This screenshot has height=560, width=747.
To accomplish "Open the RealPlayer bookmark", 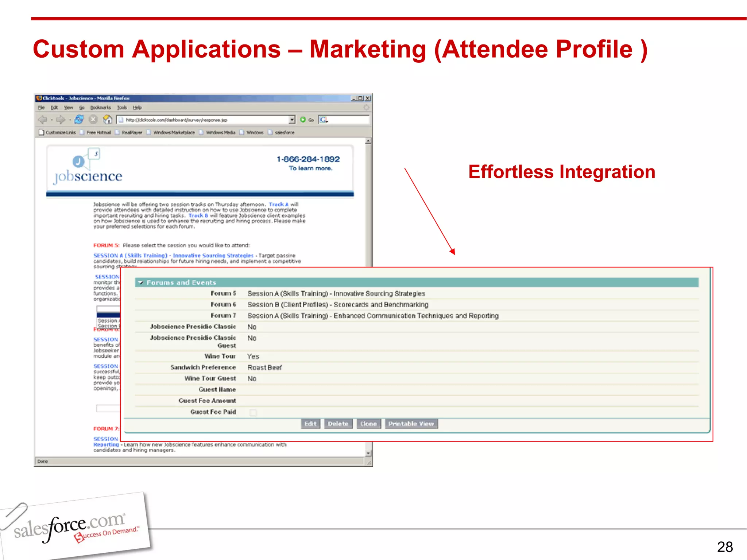I will 129,132.
